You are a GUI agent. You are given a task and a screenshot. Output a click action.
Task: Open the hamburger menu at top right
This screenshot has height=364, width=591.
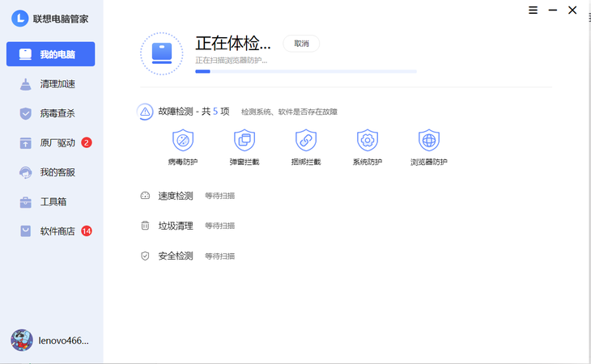[533, 11]
